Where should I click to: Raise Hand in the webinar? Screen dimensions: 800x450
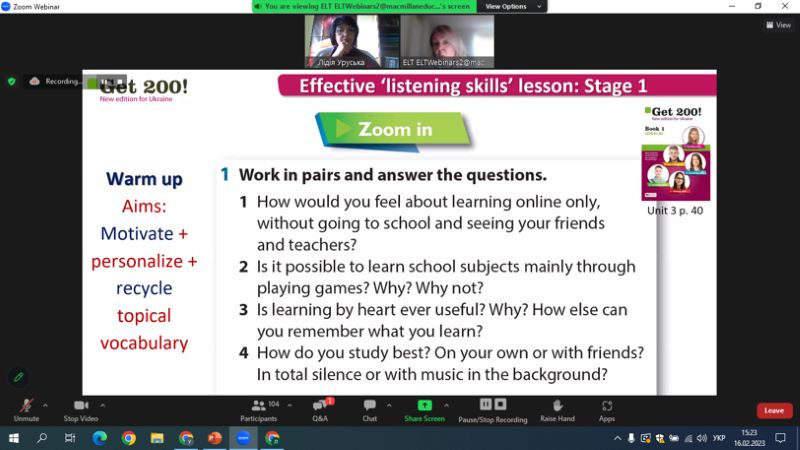click(557, 410)
